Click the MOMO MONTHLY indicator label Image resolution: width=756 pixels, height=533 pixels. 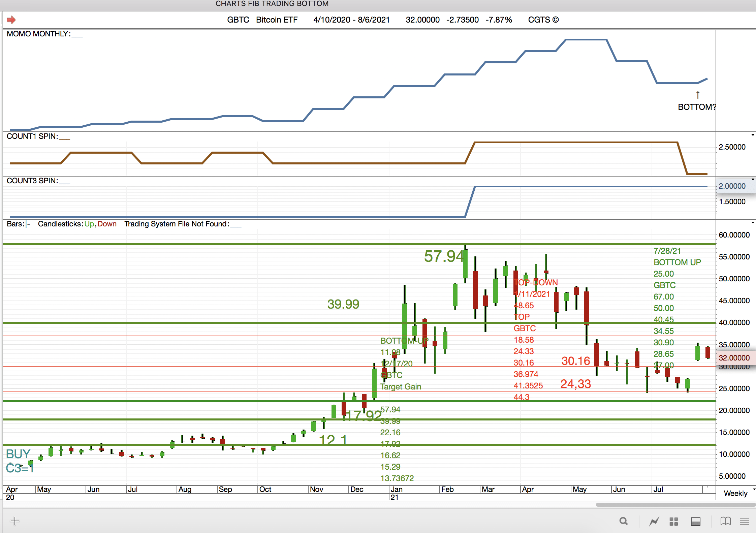coord(38,34)
